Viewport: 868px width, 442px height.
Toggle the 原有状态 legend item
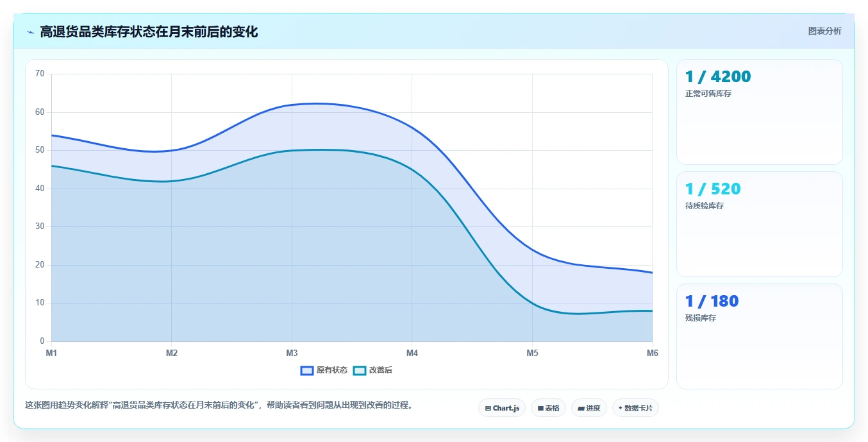[324, 370]
